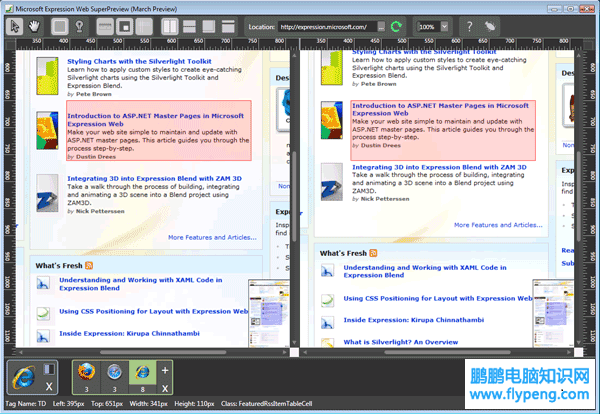Open Inside Expression Kirupa link in right pane

point(414,320)
